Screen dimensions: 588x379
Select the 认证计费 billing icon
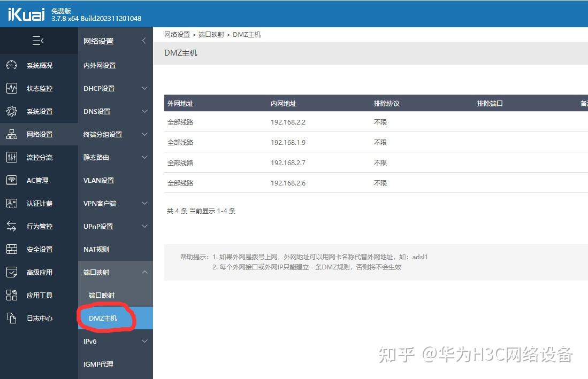tap(12, 203)
